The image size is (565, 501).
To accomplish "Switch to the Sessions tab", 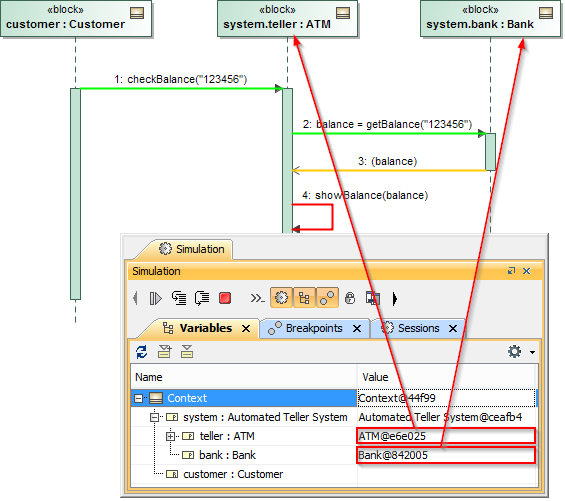I will [x=418, y=328].
